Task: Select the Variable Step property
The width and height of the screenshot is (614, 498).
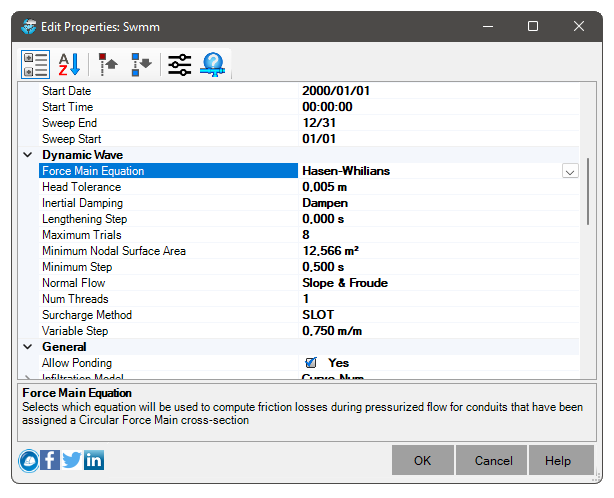Action: (x=75, y=331)
